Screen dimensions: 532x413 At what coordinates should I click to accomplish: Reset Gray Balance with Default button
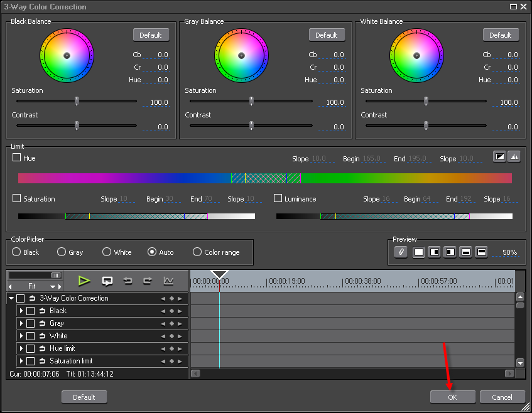(327, 35)
